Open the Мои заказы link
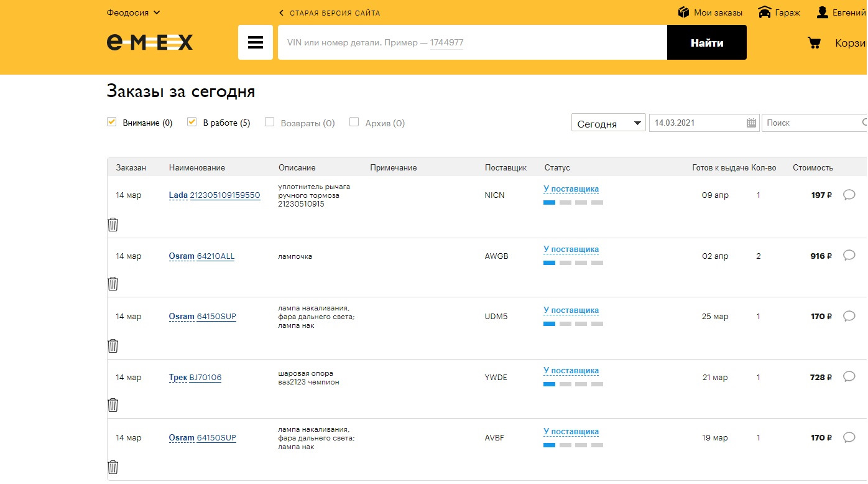The height and width of the screenshot is (484, 868). coord(718,12)
